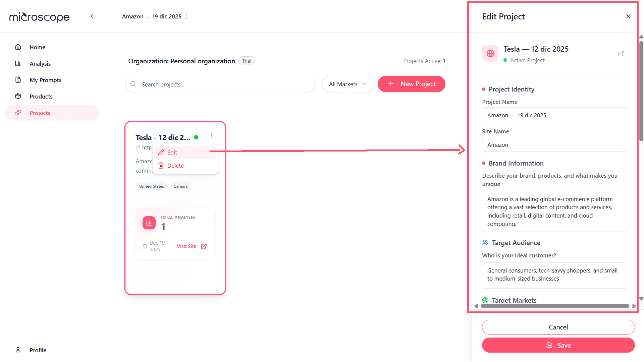The width and height of the screenshot is (644, 362).
Task: Click the Project Name text field
Action: click(555, 115)
